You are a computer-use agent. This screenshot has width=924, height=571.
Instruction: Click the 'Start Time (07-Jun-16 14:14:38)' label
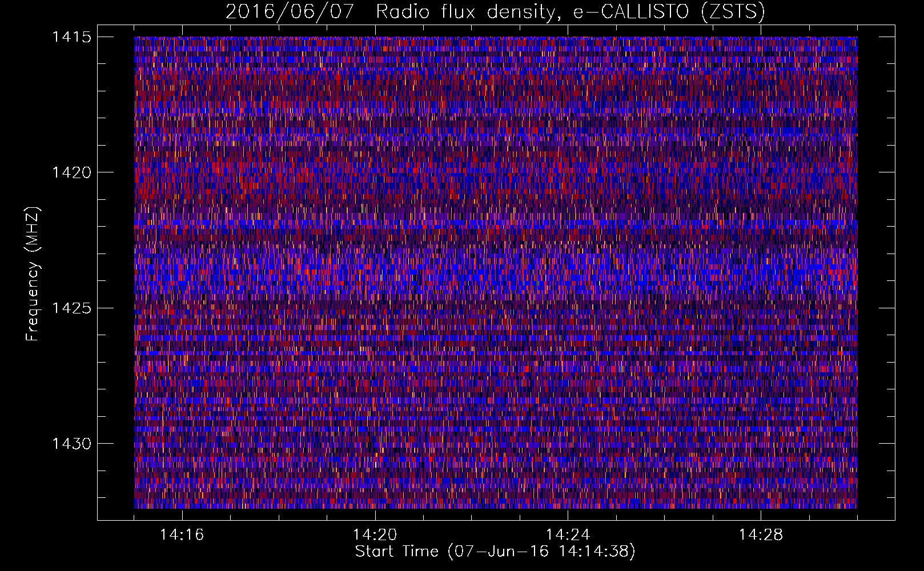tap(495, 552)
